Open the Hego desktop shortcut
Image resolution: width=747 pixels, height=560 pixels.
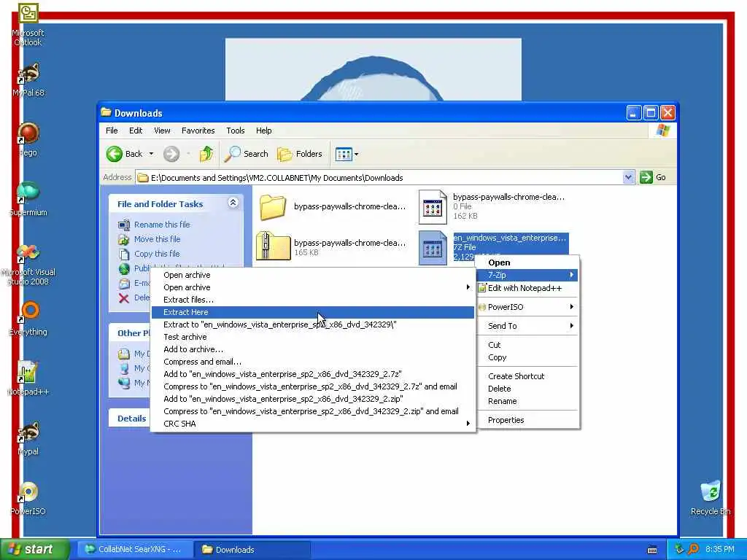pos(28,133)
